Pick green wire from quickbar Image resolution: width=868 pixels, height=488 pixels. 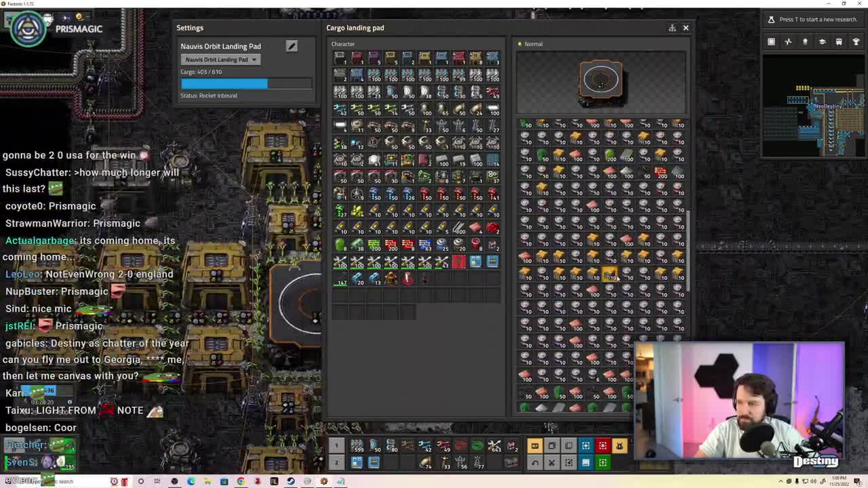point(477,445)
